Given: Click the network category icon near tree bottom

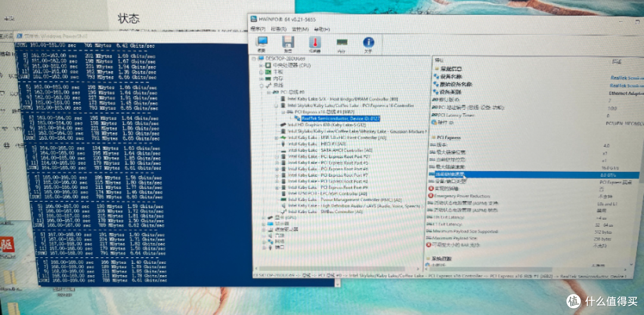Looking at the screenshot, I should point(270,242).
